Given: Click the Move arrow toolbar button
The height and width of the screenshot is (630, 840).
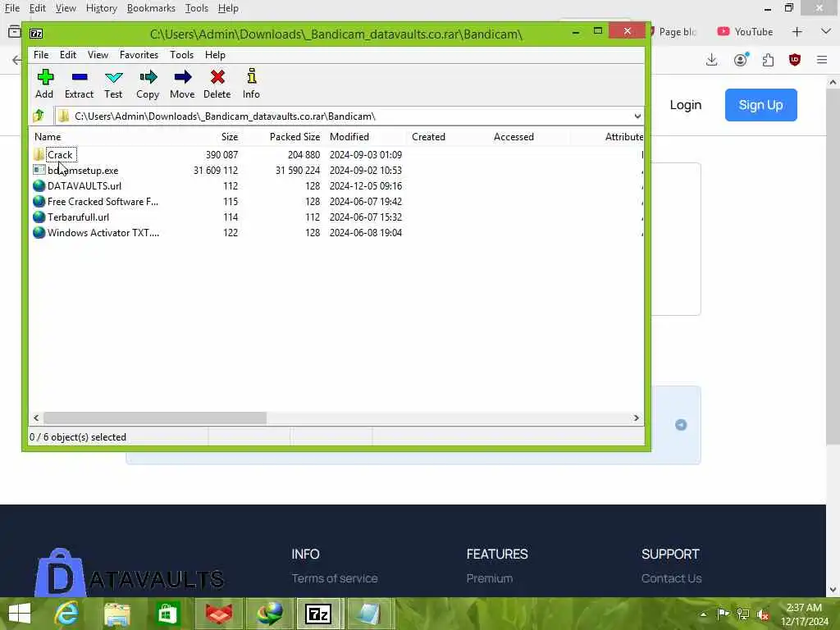Looking at the screenshot, I should pyautogui.click(x=182, y=84).
